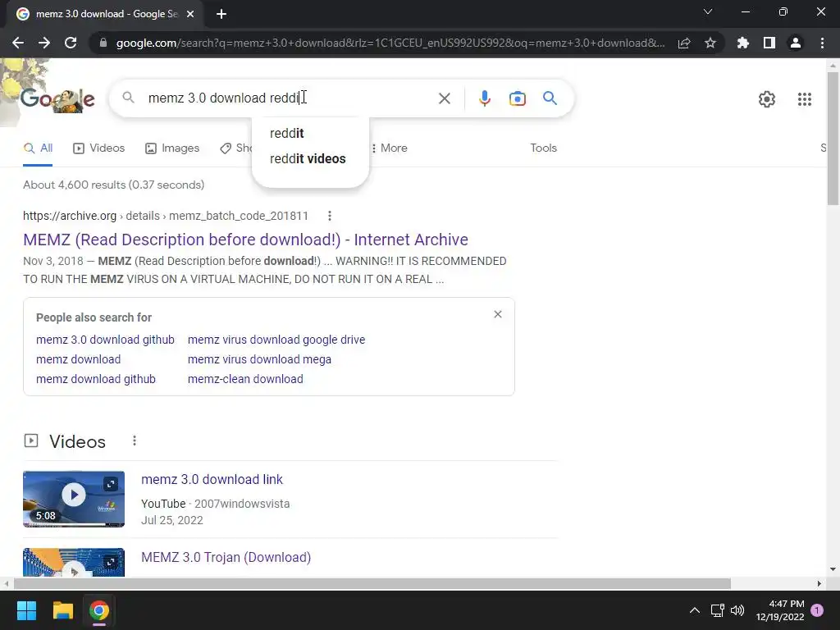This screenshot has width=840, height=630.
Task: Go to Google home via the logo
Action: pyautogui.click(x=57, y=99)
